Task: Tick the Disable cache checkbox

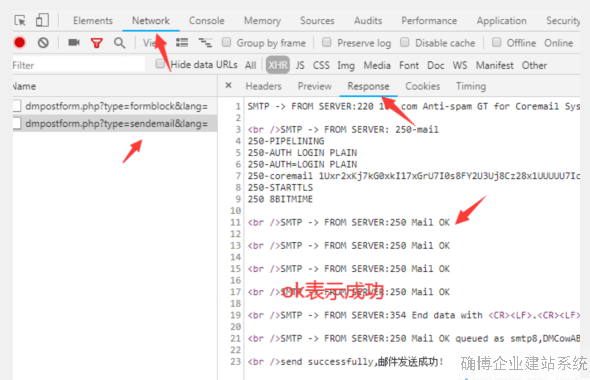Action: click(404, 42)
